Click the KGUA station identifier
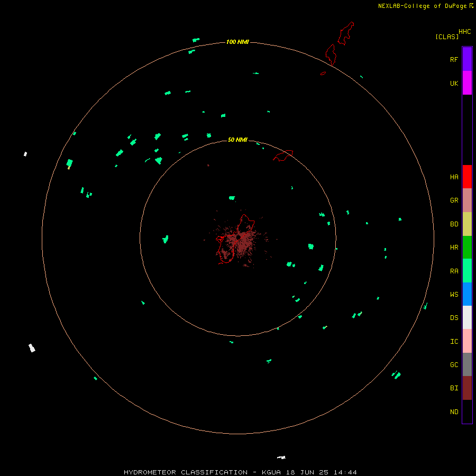 coord(271,472)
